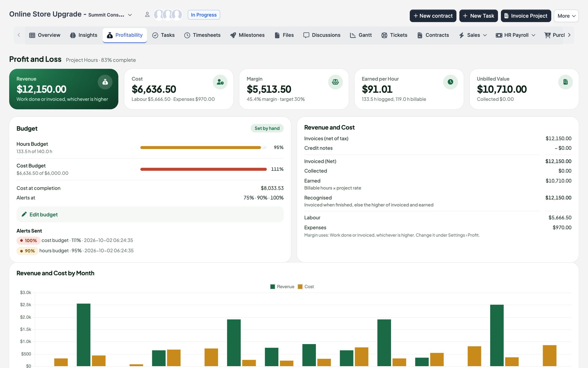Click the red Cost Budget progress bar

(203, 169)
